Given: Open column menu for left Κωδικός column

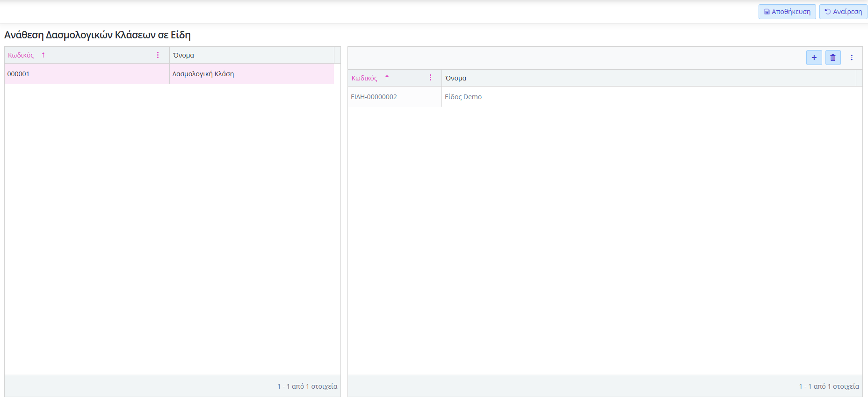Looking at the screenshot, I should click(x=158, y=55).
